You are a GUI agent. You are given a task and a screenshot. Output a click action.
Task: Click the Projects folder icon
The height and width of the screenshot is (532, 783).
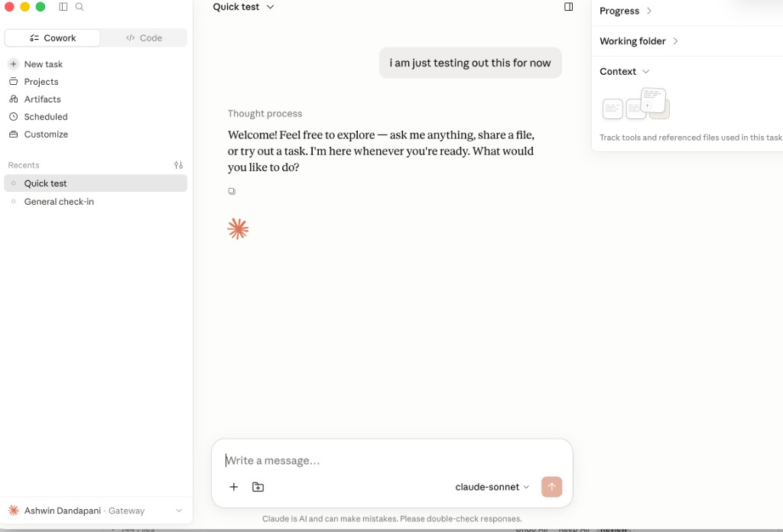pyautogui.click(x=14, y=81)
